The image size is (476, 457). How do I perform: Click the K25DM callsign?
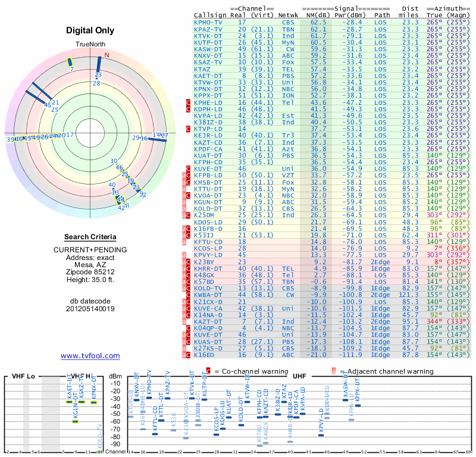[204, 215]
